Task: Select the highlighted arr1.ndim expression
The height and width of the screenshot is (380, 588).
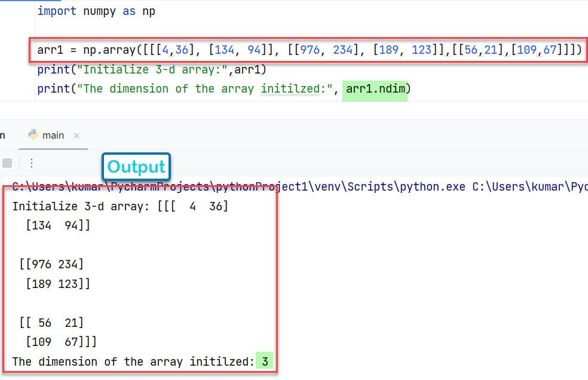Action: tap(375, 88)
